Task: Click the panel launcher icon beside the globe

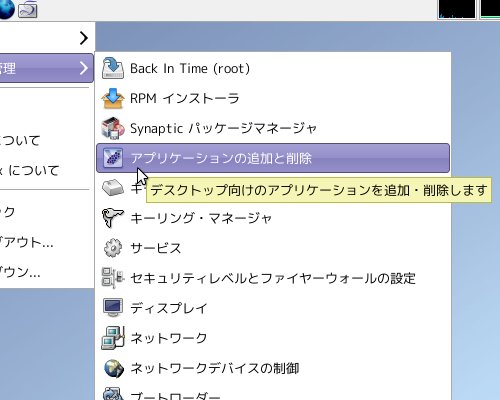Action: click(27, 9)
